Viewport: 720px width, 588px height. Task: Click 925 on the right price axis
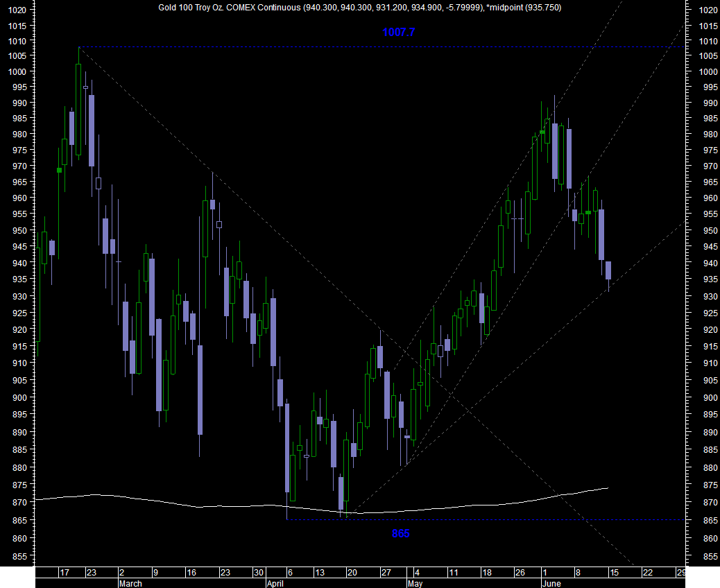coord(710,313)
